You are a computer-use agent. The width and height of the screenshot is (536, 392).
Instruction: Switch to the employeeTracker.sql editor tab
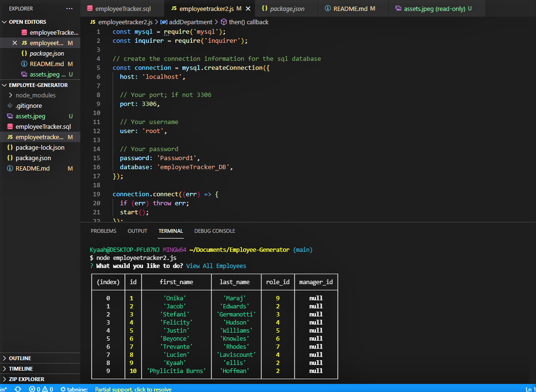coord(122,9)
